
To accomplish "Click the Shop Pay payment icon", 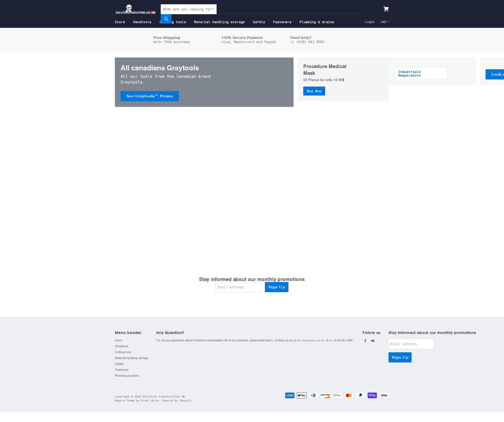I will [x=372, y=395].
